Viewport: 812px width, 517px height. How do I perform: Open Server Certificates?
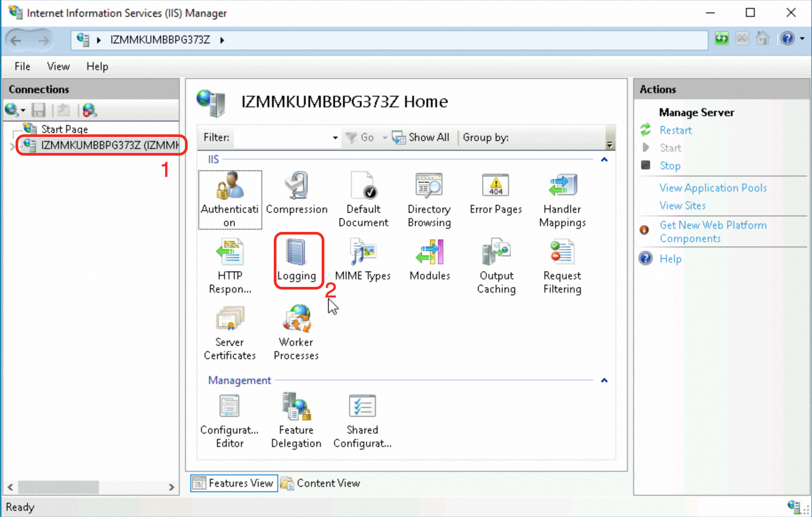tap(230, 333)
